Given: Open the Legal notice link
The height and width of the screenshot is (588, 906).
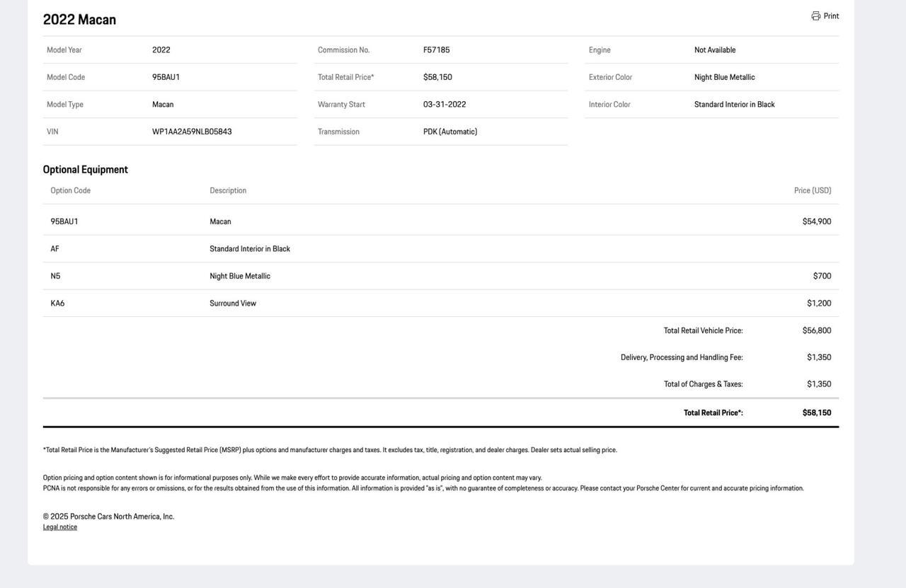Looking at the screenshot, I should pos(60,527).
